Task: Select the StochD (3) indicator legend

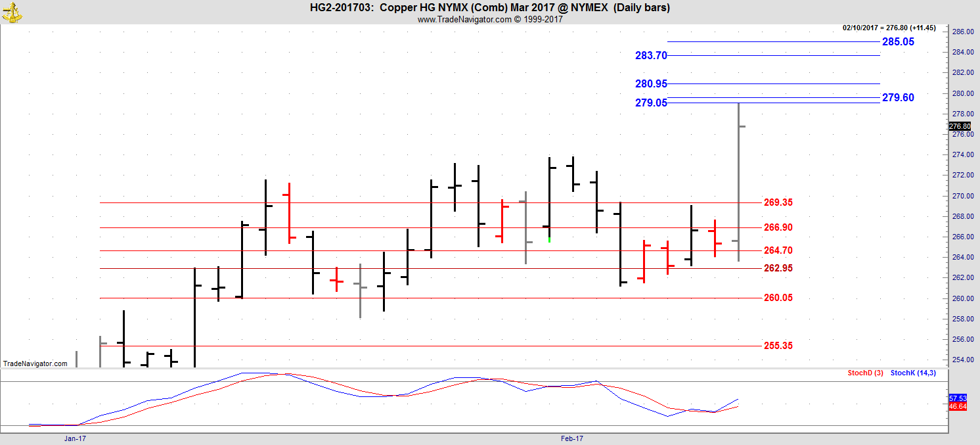Action: [x=865, y=373]
